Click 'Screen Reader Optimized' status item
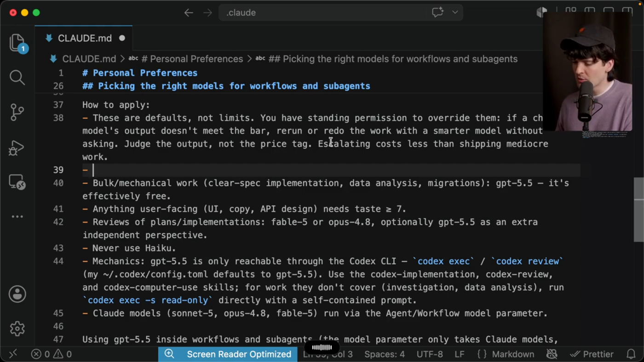644x362 pixels. click(x=239, y=354)
